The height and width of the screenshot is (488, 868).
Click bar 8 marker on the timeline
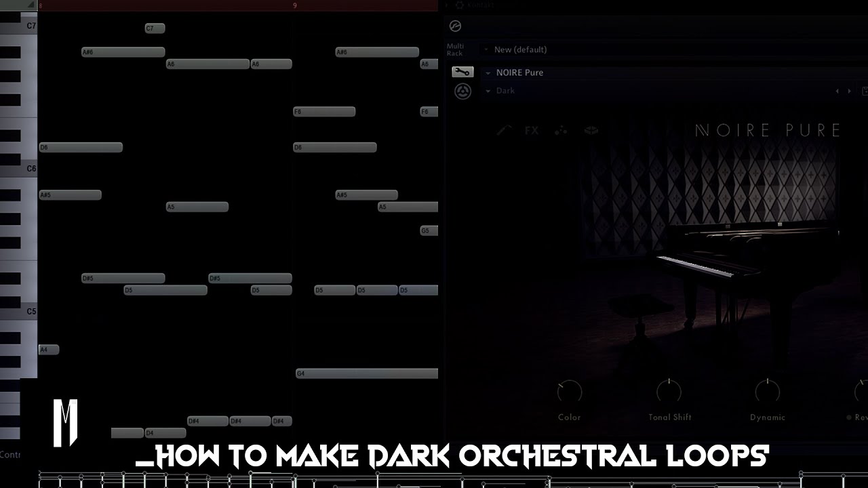coord(41,5)
